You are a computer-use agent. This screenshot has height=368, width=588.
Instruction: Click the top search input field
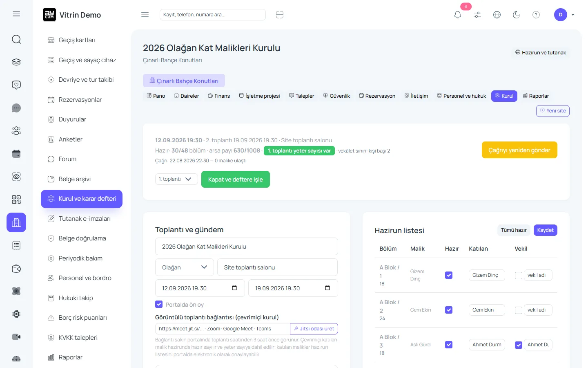[x=213, y=15]
